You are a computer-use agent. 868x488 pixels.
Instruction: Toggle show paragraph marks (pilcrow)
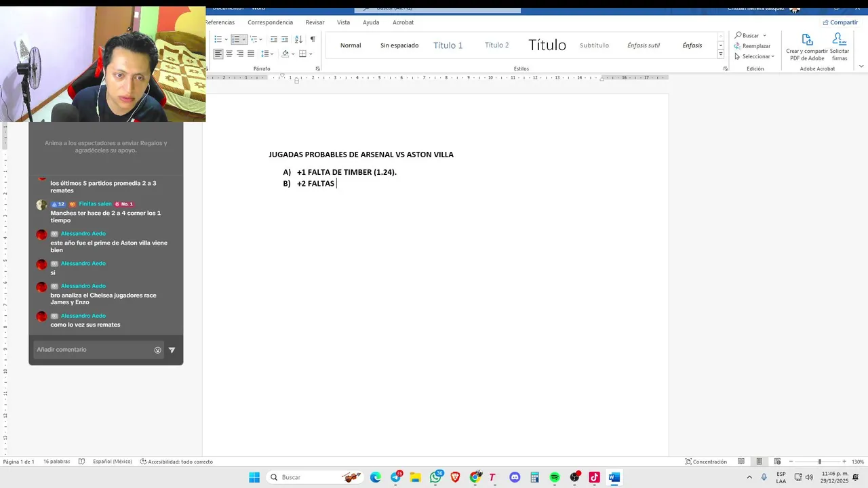point(313,39)
